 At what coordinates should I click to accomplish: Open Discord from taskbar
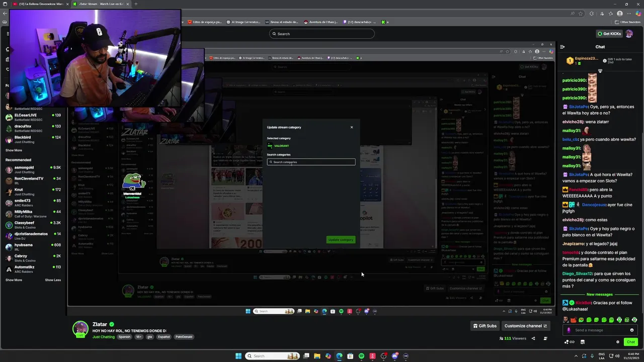[395, 356]
